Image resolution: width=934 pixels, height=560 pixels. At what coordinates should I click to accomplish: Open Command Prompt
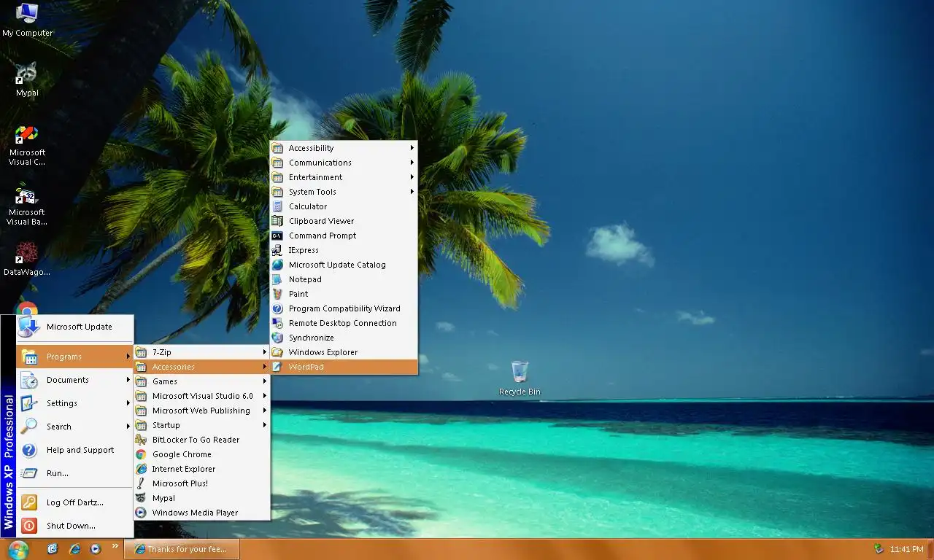[x=344, y=236]
